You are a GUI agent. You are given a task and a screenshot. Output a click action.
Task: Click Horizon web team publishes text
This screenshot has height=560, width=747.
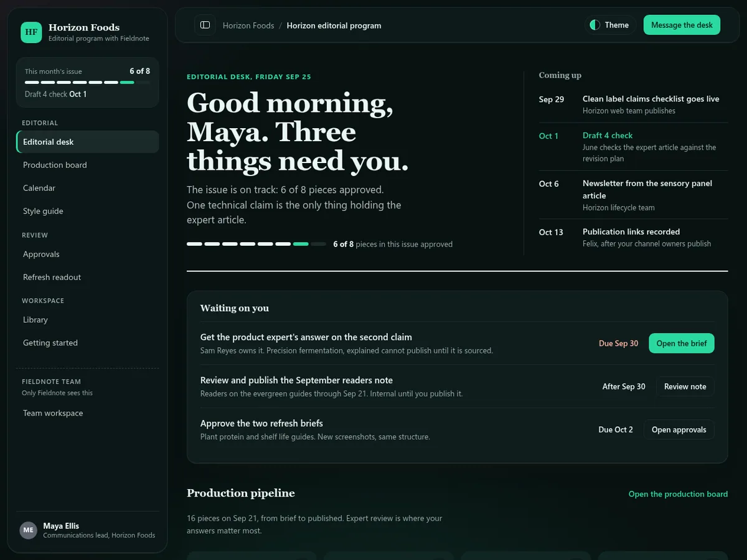coord(629,111)
